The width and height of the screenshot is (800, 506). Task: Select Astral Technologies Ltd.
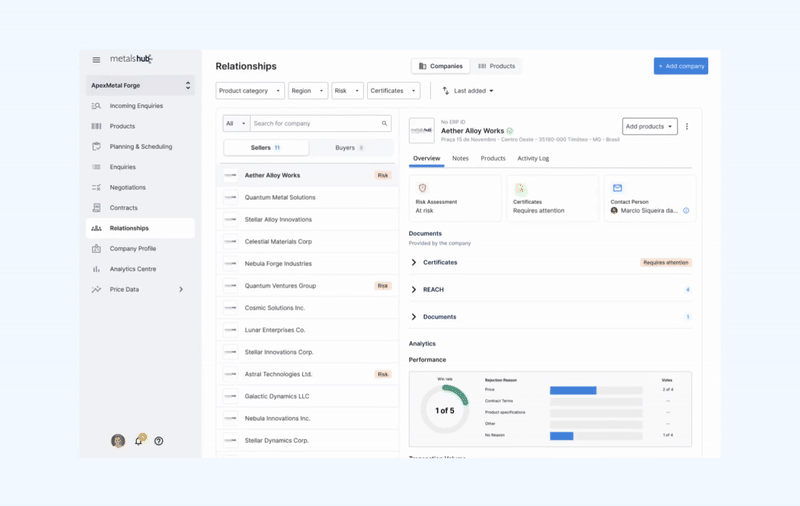pos(308,374)
